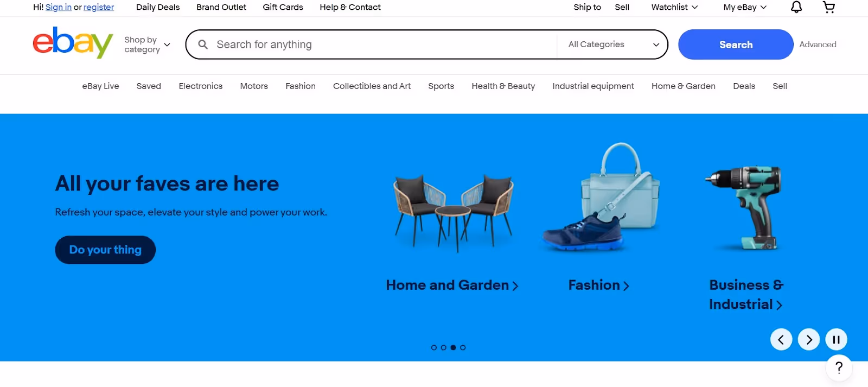The image size is (868, 387).
Task: Open the Electronics category tab
Action: tap(201, 86)
